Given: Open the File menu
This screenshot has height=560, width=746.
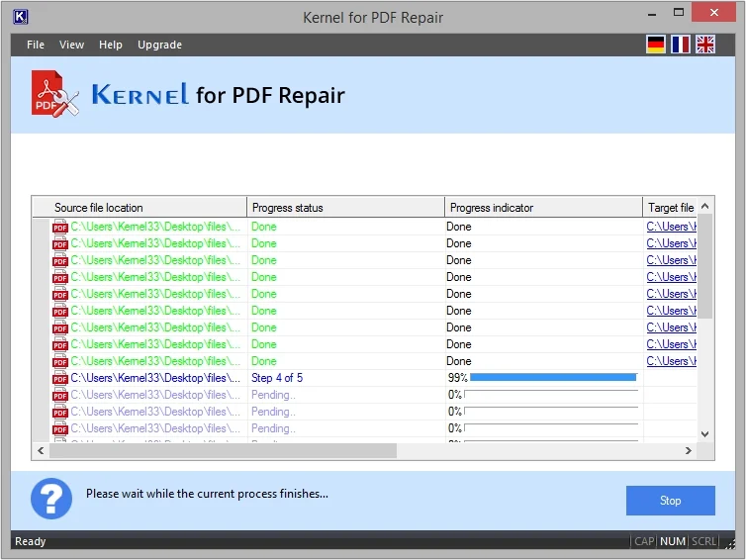Looking at the screenshot, I should [x=36, y=45].
